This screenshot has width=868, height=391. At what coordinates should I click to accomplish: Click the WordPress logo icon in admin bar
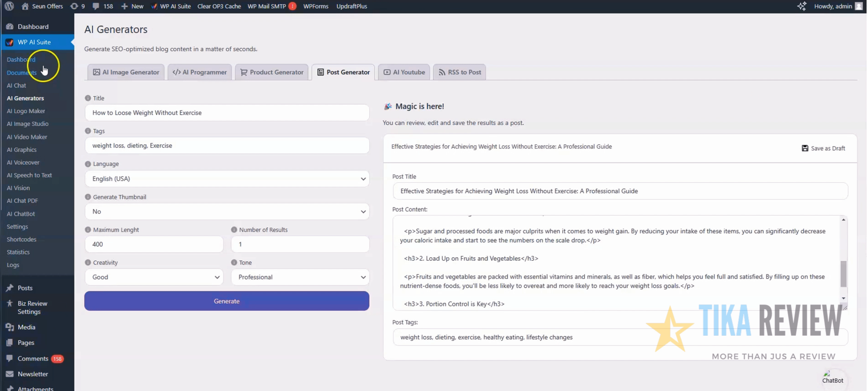tap(9, 6)
